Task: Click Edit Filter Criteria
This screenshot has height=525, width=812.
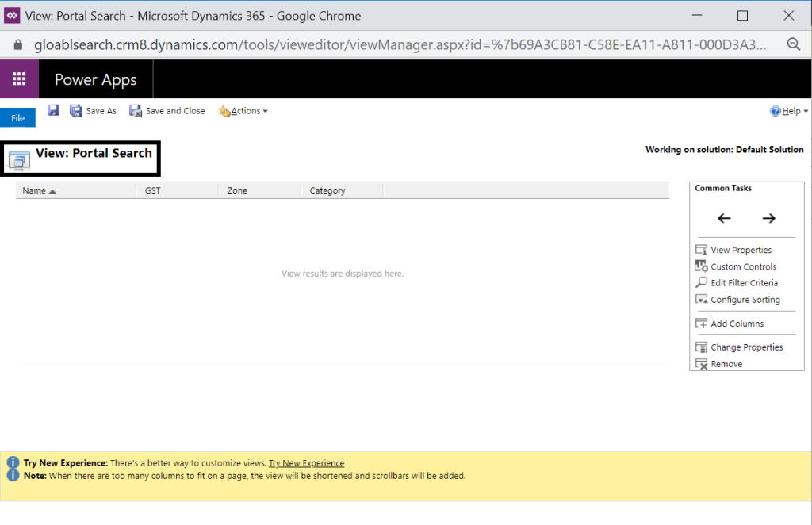Action: (x=744, y=283)
